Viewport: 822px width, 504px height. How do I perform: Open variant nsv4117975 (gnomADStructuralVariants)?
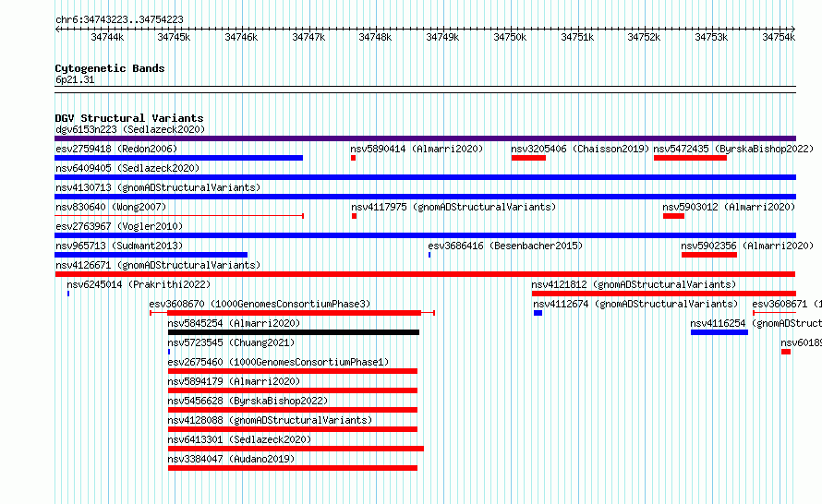(453, 207)
